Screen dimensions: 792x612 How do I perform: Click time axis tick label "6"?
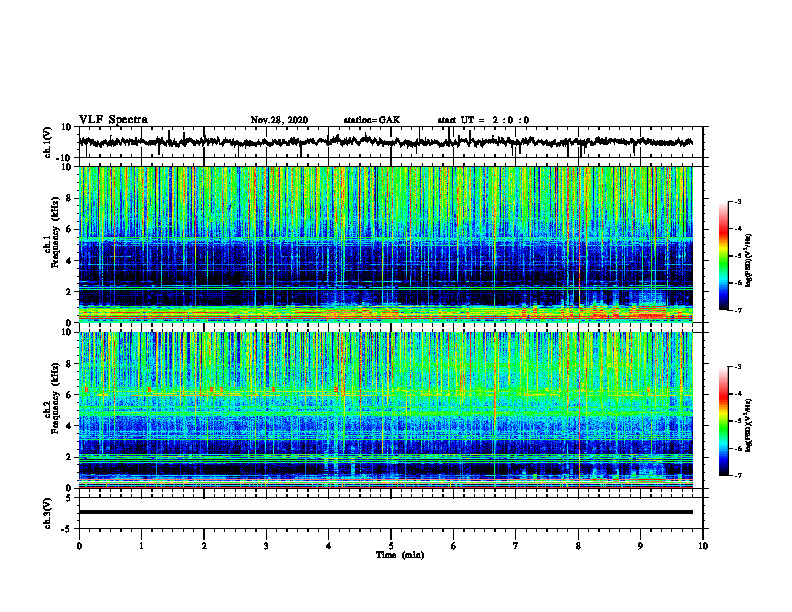click(x=454, y=546)
